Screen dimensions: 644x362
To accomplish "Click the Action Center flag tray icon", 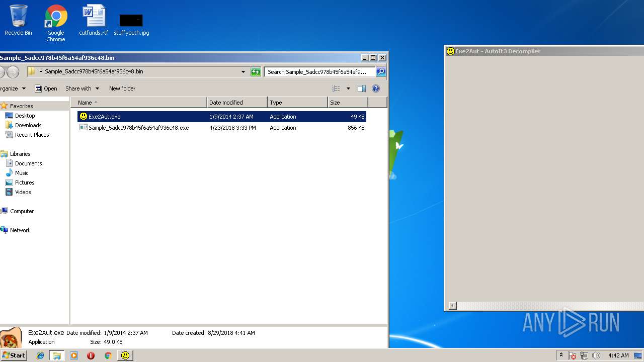I will click(572, 355).
